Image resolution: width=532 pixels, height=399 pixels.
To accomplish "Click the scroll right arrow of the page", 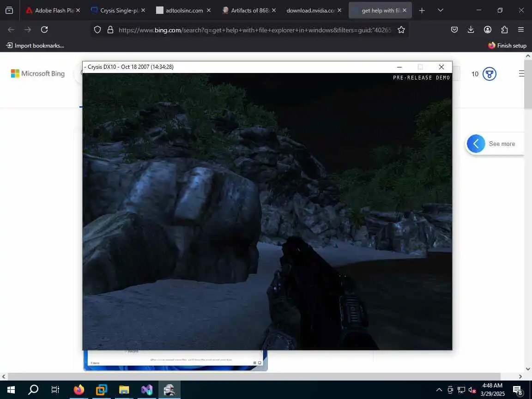I will (520, 377).
